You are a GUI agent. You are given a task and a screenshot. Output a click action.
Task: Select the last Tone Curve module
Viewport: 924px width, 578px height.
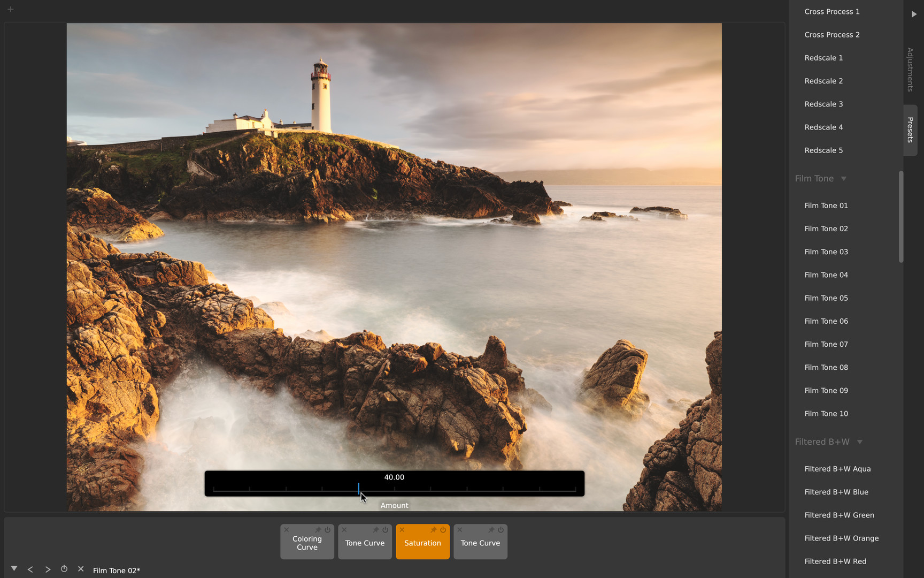coord(480,543)
